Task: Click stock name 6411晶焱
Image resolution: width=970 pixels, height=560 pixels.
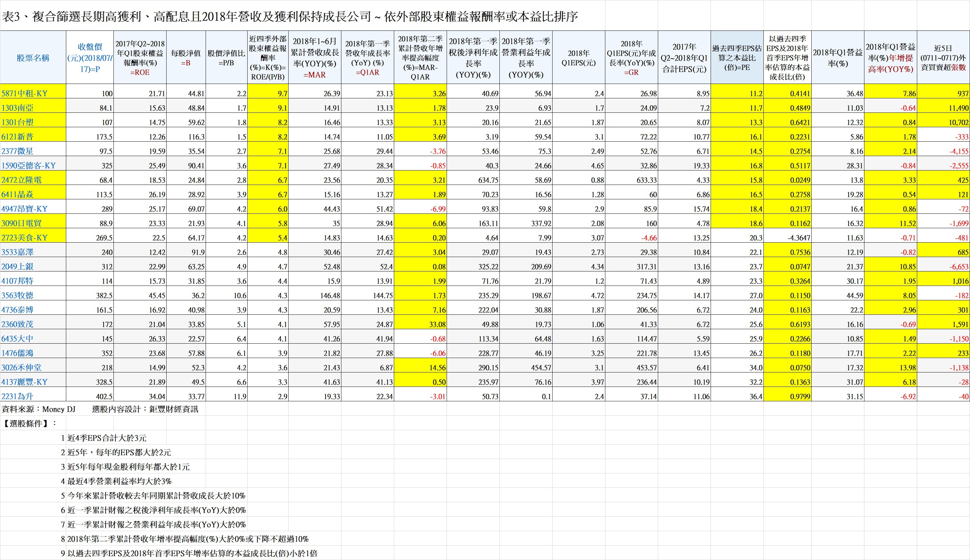Action: (x=17, y=195)
